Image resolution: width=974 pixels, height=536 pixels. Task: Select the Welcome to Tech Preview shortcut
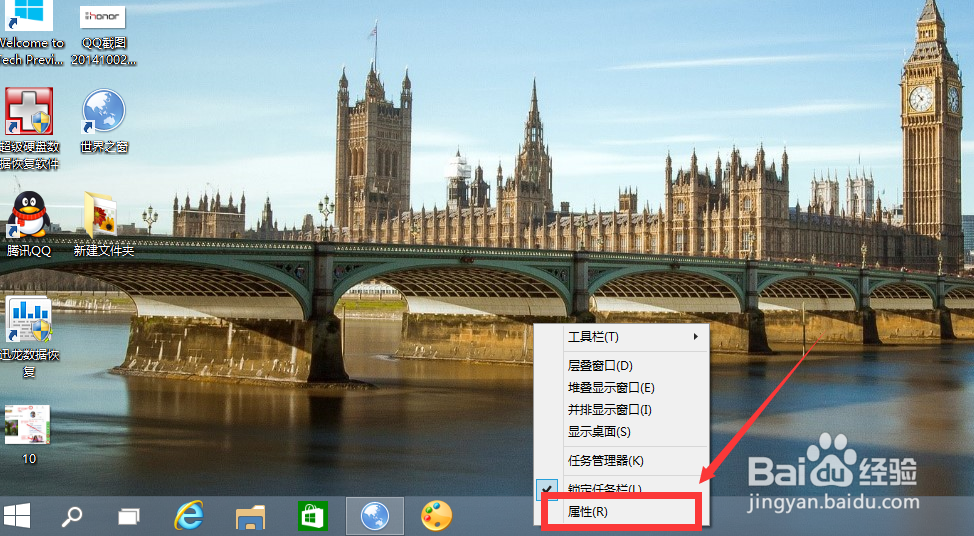(30, 32)
